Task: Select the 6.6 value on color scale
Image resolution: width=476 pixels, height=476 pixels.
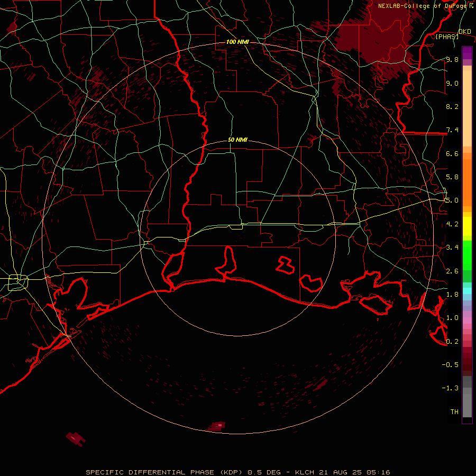Action: click(452, 153)
